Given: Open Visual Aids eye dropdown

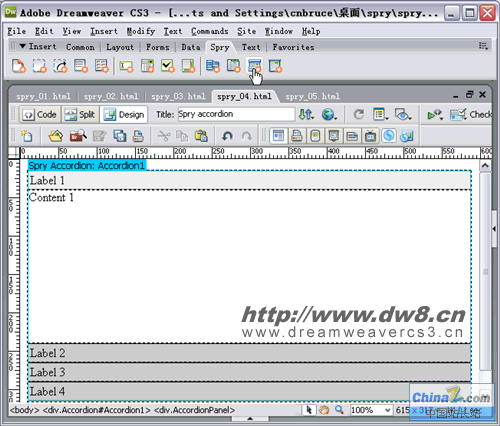Looking at the screenshot, I should (403, 115).
